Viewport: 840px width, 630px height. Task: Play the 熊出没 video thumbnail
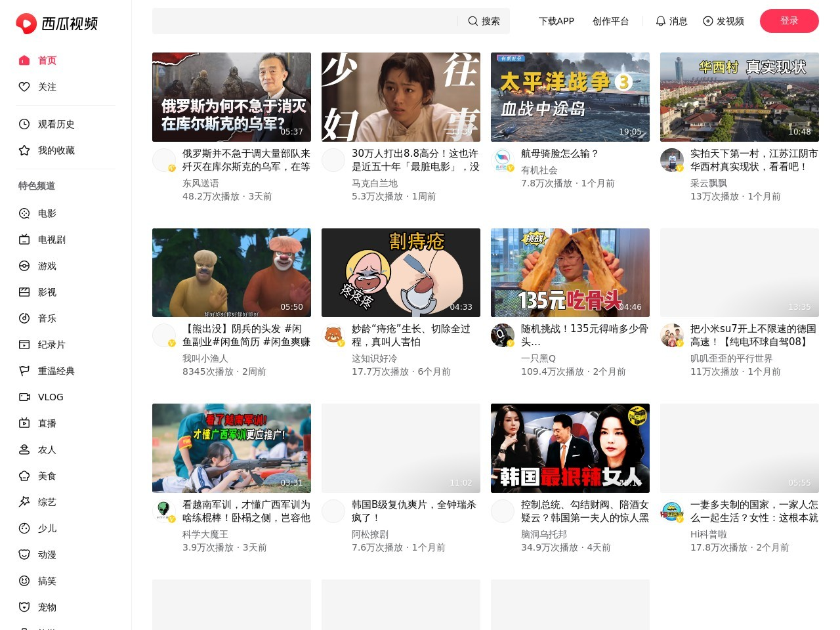(x=232, y=272)
